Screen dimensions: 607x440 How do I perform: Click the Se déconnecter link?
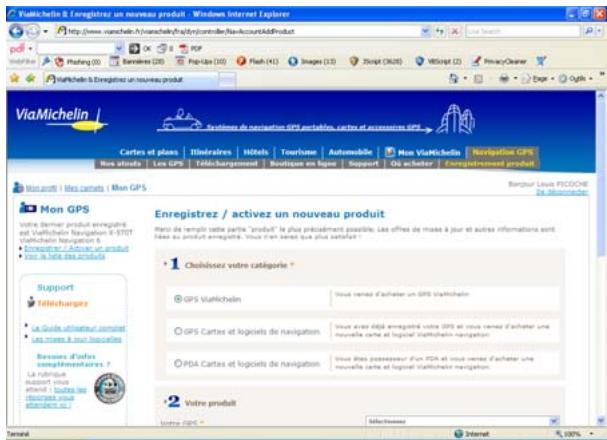point(562,192)
